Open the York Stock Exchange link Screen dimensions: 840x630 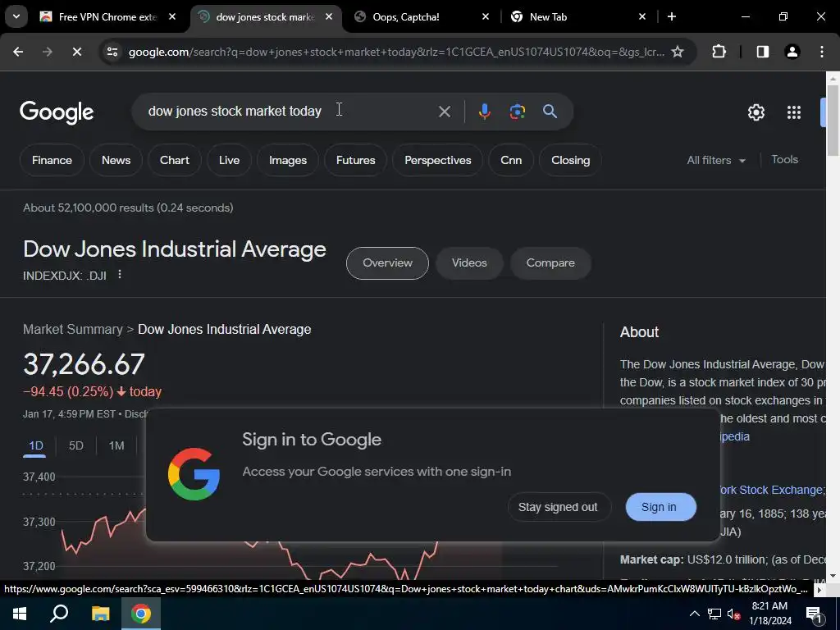coord(773,490)
